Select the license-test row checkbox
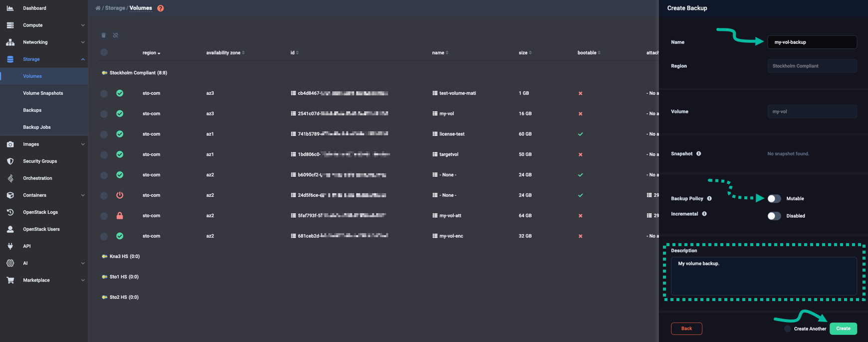The height and width of the screenshot is (342, 868). tap(104, 134)
